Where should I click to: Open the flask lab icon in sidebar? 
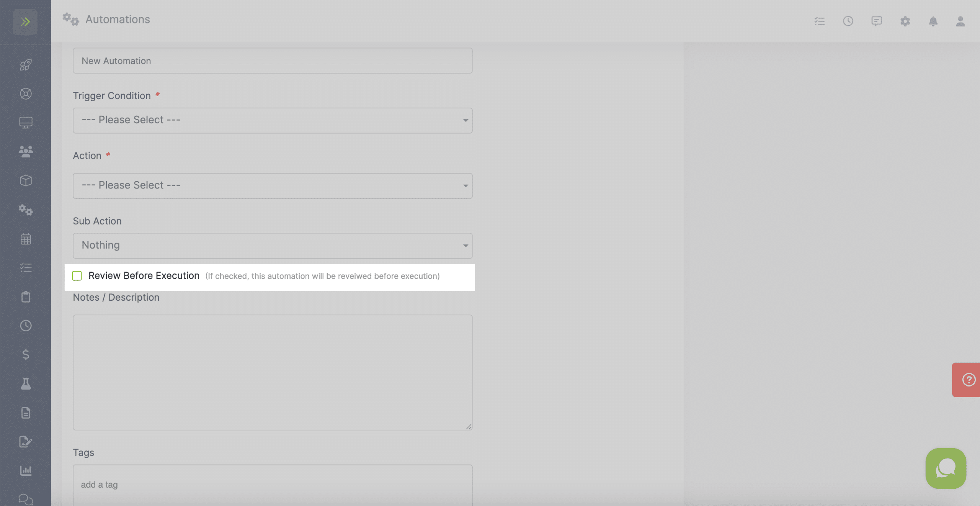point(26,383)
